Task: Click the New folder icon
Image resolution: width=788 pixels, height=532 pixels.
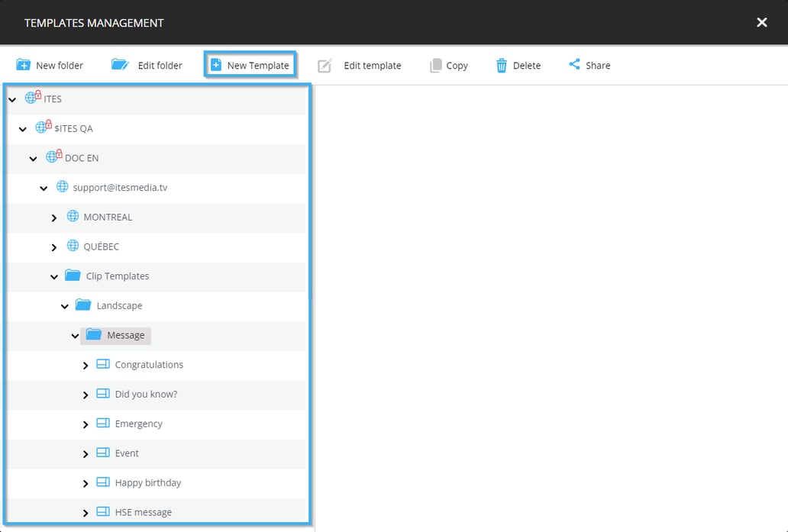Action: pos(23,65)
